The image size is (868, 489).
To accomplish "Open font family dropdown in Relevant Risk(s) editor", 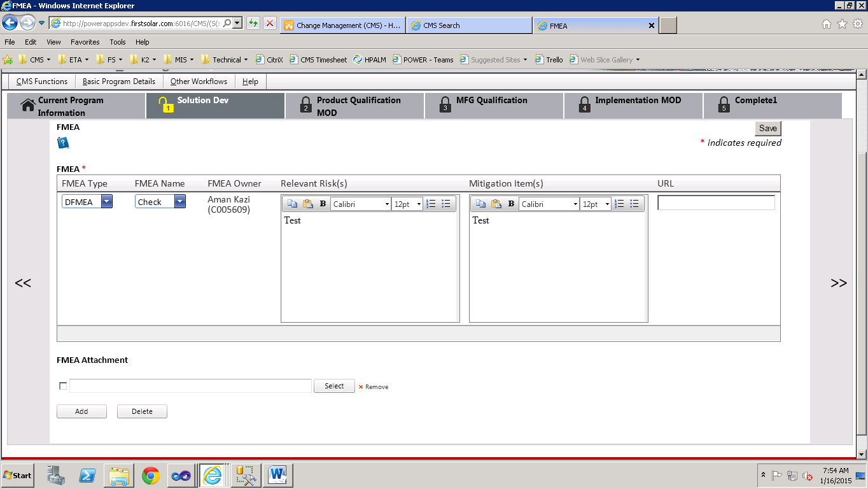I will pyautogui.click(x=361, y=204).
